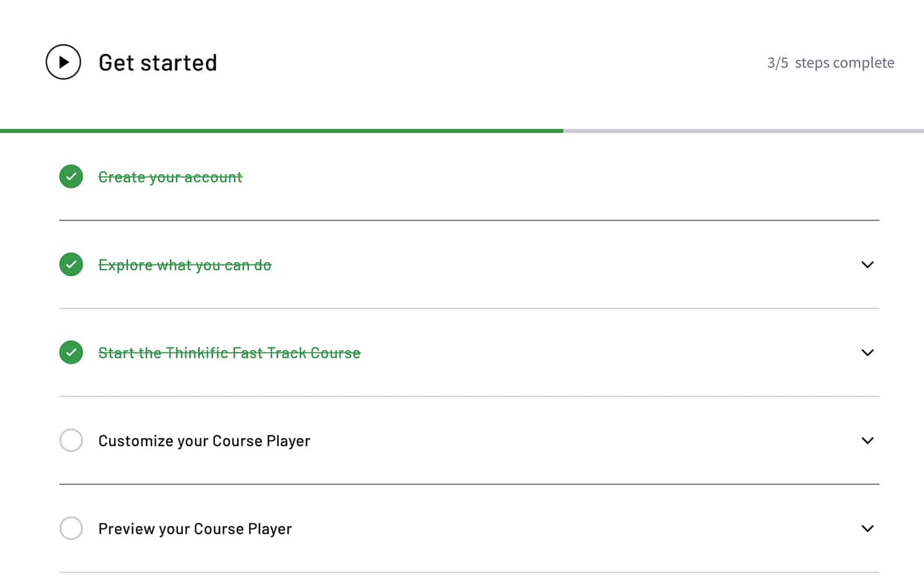Click the Start the Thinkific Fast Track Course text
Viewport: 924px width, 586px height.
coord(229,353)
